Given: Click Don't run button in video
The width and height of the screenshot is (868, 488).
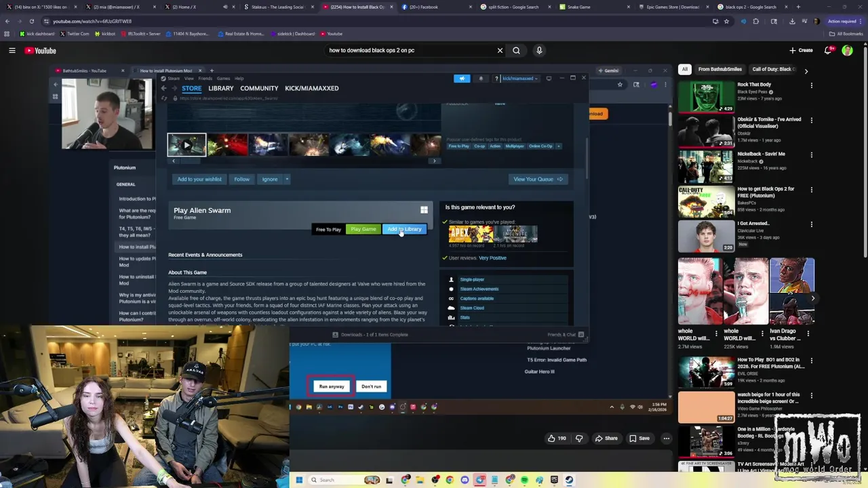Looking at the screenshot, I should click(x=371, y=386).
